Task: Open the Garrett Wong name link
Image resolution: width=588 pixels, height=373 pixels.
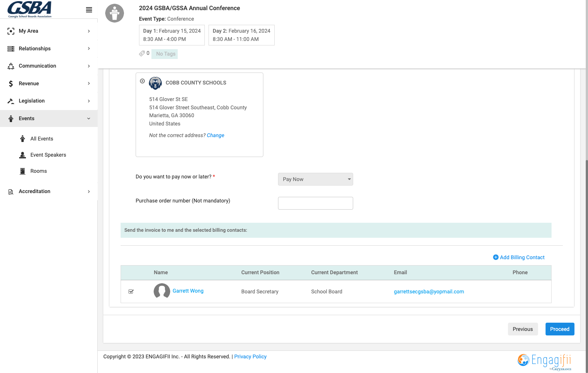Action: pos(188,291)
